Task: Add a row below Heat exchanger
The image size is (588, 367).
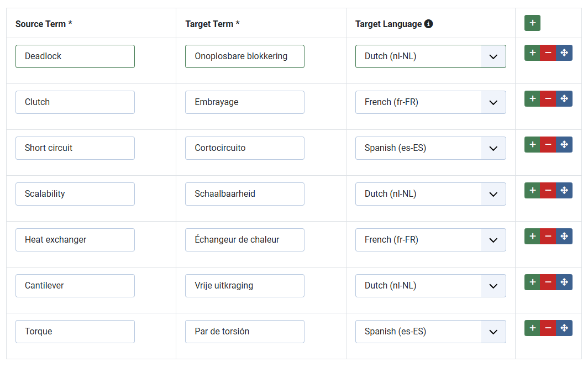Action: (532, 237)
